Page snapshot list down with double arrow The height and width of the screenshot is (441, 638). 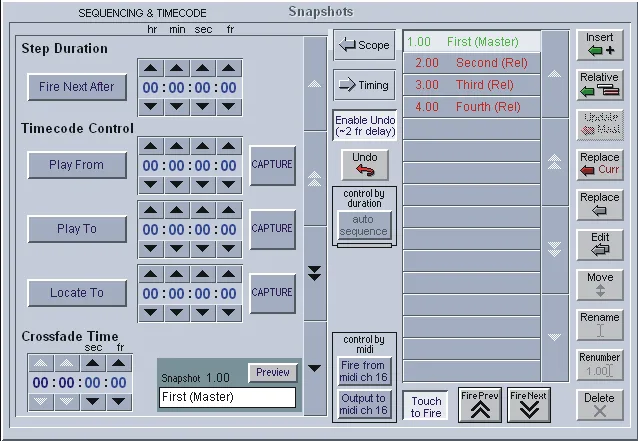click(555, 249)
